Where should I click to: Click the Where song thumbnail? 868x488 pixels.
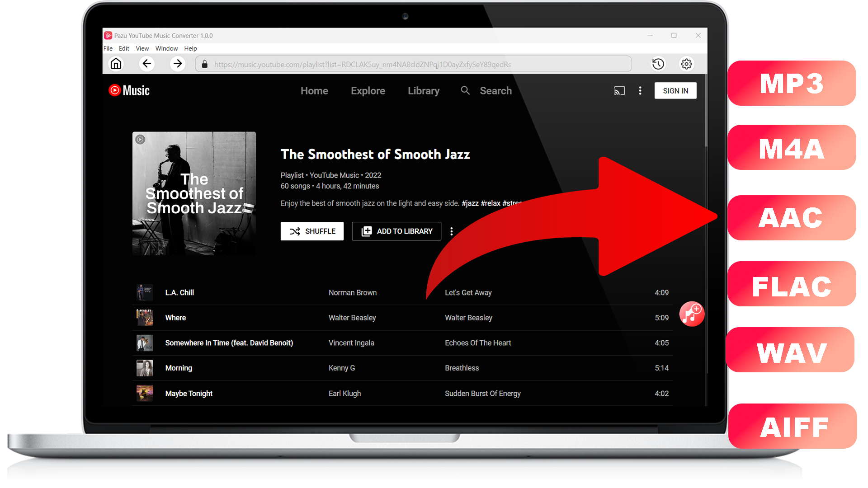[145, 318]
